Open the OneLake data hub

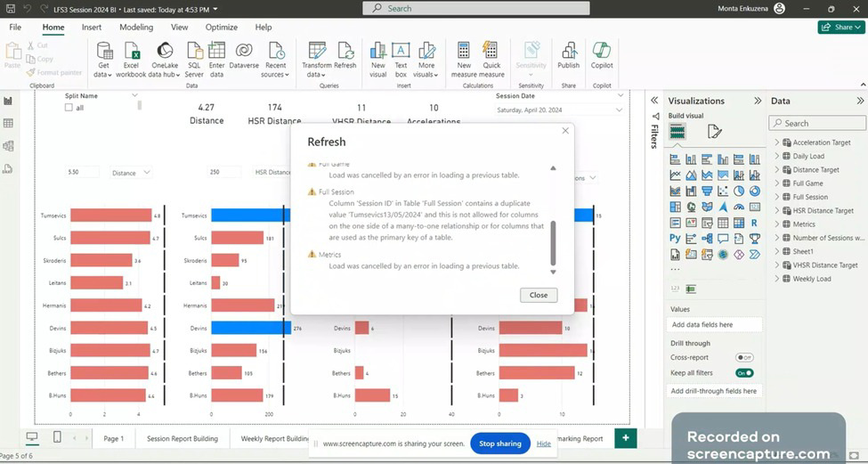pos(165,60)
